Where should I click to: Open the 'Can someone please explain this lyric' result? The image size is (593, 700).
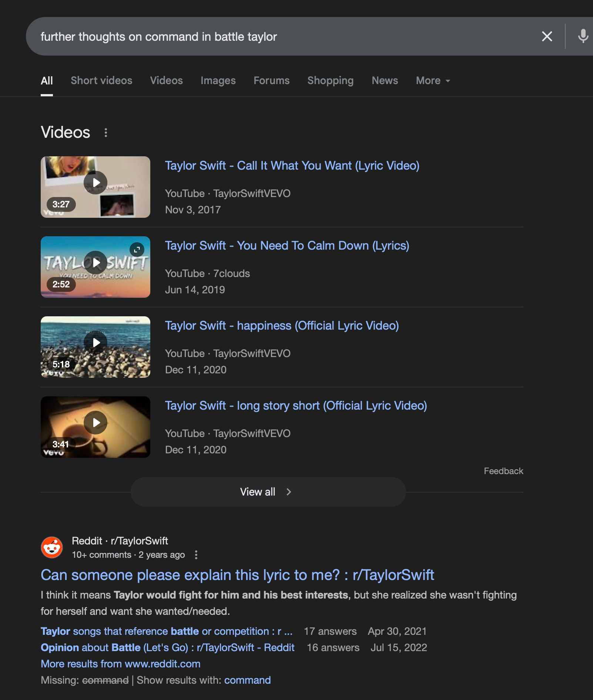point(237,575)
